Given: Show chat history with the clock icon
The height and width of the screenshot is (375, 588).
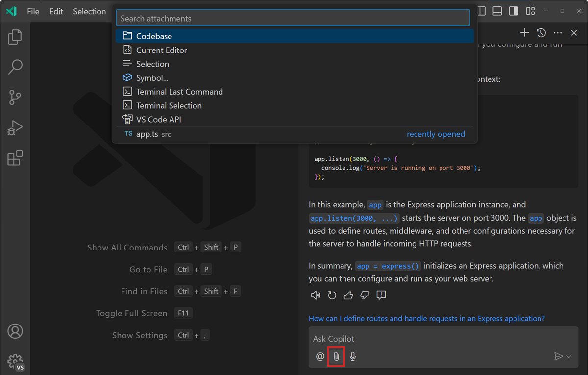Looking at the screenshot, I should (x=541, y=32).
